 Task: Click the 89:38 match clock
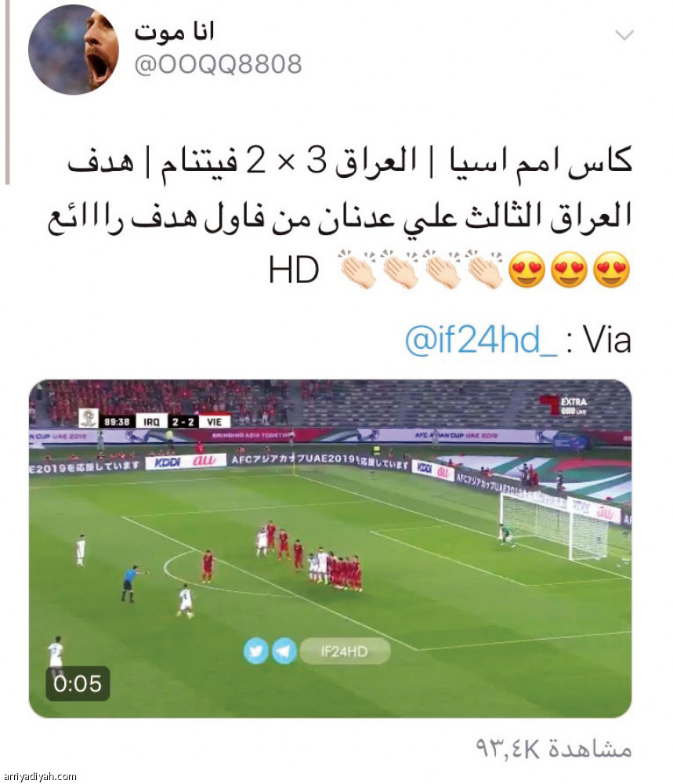[x=117, y=422]
